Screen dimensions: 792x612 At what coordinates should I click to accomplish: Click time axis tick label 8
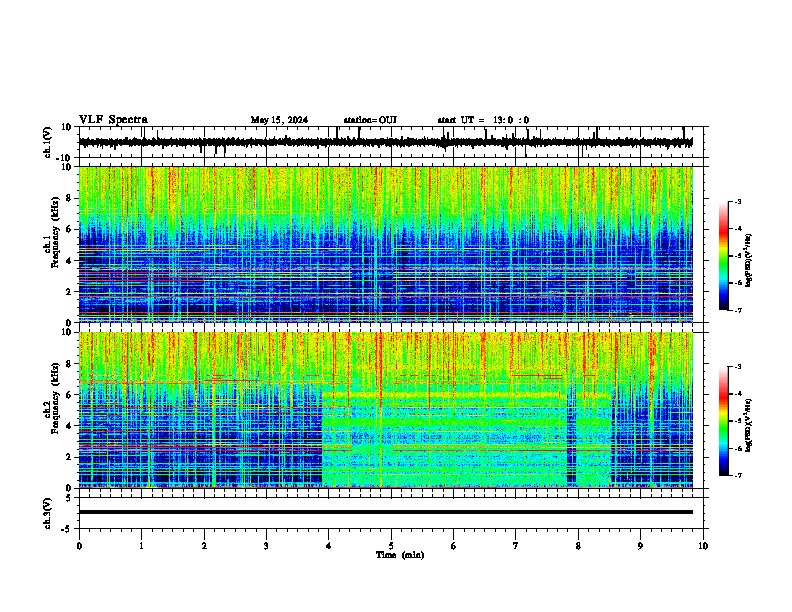(578, 546)
